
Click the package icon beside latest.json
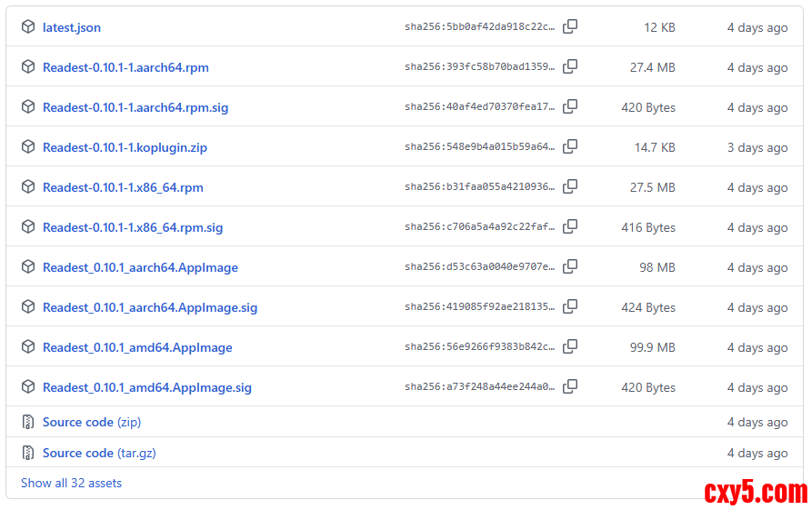point(28,27)
